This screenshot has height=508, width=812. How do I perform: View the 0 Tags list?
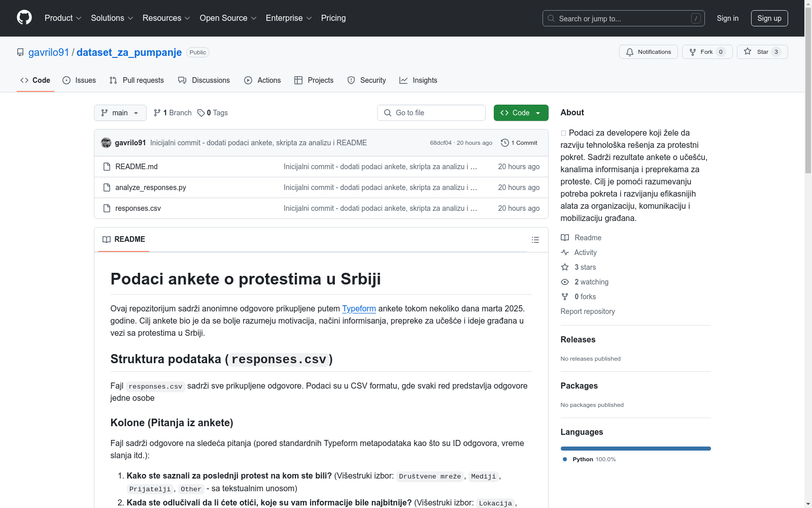pos(213,113)
